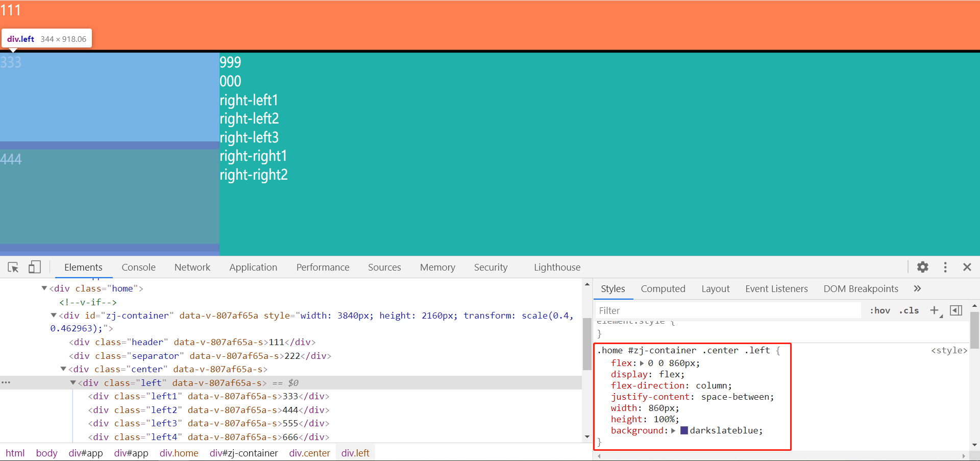Viewport: 980px width, 461px height.
Task: Open the Layout sub-tab
Action: (716, 288)
